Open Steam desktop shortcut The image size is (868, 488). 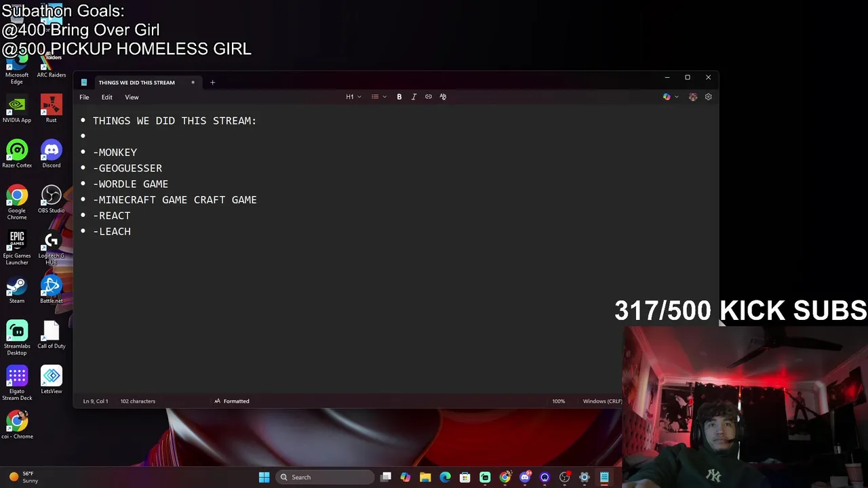(17, 290)
